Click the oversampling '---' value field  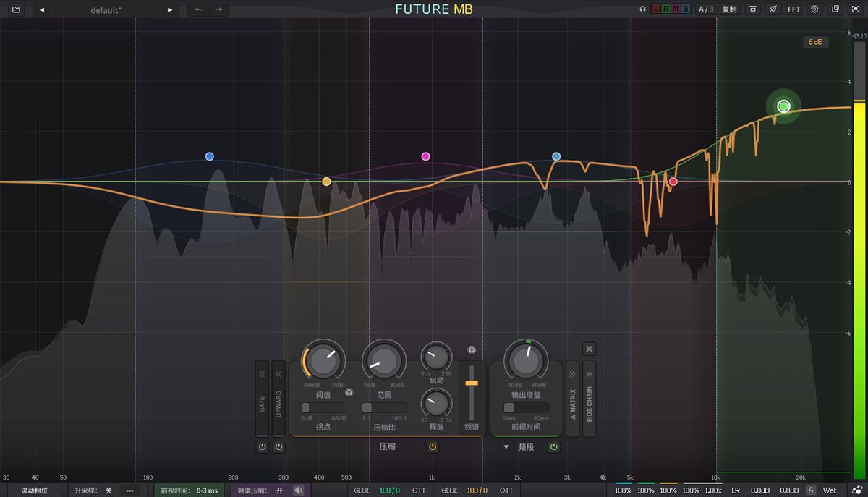[130, 490]
